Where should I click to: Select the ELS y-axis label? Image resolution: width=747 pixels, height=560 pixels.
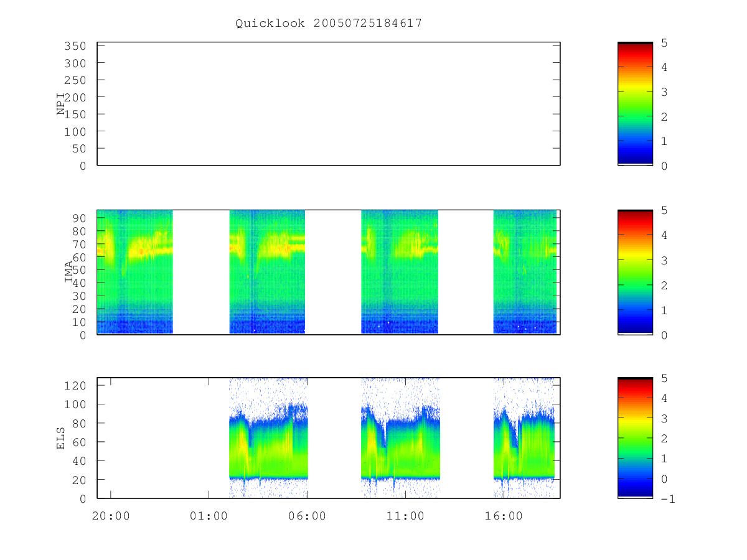(x=61, y=438)
